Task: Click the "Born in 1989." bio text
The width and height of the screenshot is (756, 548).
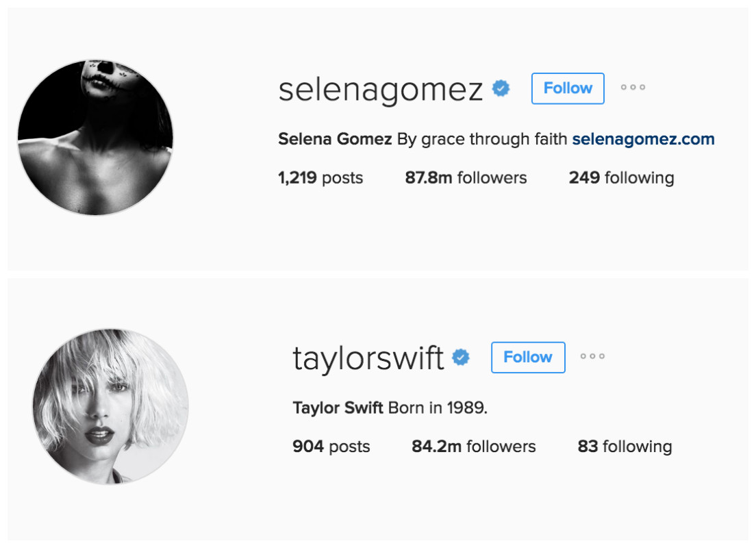Action: (438, 408)
